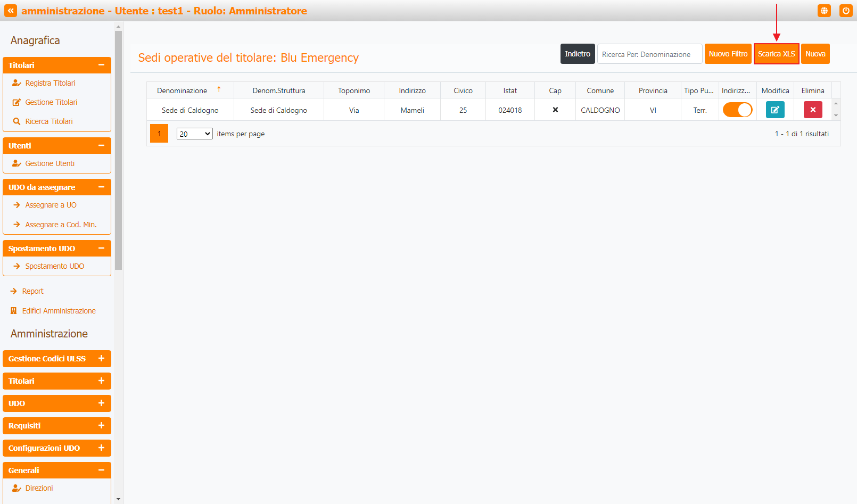Collapse the Titolari panel in Anagrafica

tap(101, 65)
